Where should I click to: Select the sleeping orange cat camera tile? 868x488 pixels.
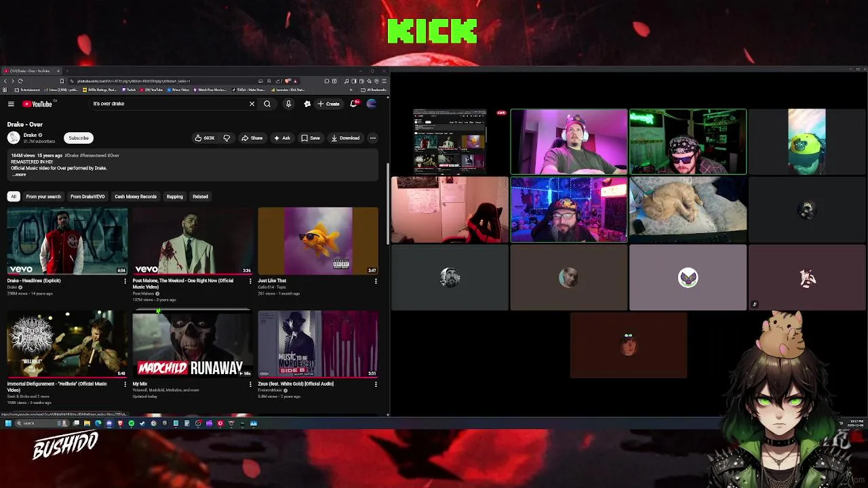(x=688, y=209)
